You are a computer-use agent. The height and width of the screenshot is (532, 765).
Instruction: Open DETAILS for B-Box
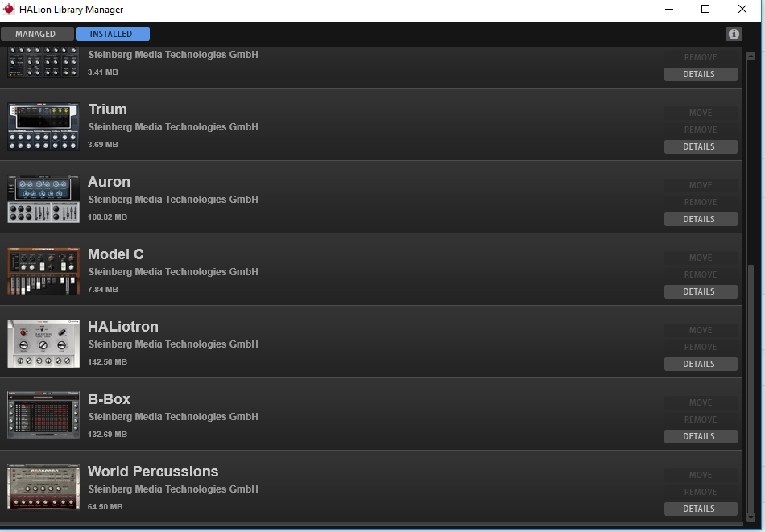[x=701, y=436]
